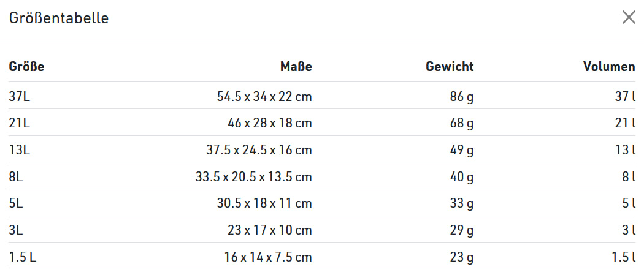Viewport: 644px width, 275px height.
Task: Click the 49 g weight value
Action: point(461,150)
